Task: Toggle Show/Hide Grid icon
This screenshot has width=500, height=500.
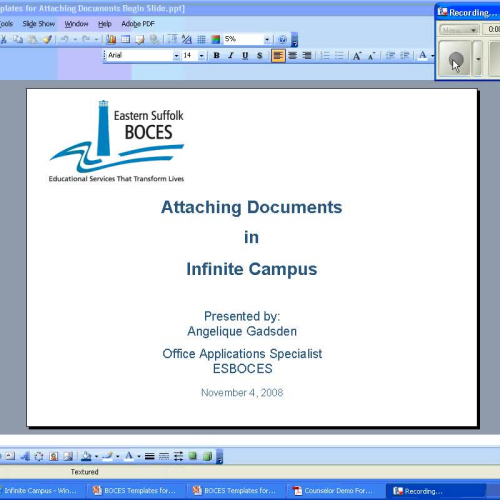Action: [x=201, y=40]
